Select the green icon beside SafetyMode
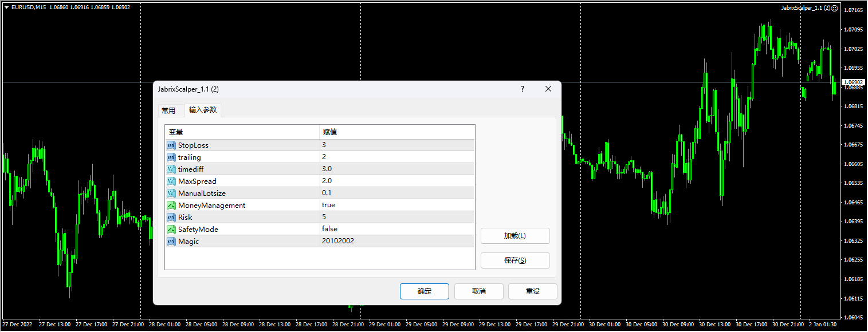The height and width of the screenshot is (332, 868). click(x=171, y=229)
